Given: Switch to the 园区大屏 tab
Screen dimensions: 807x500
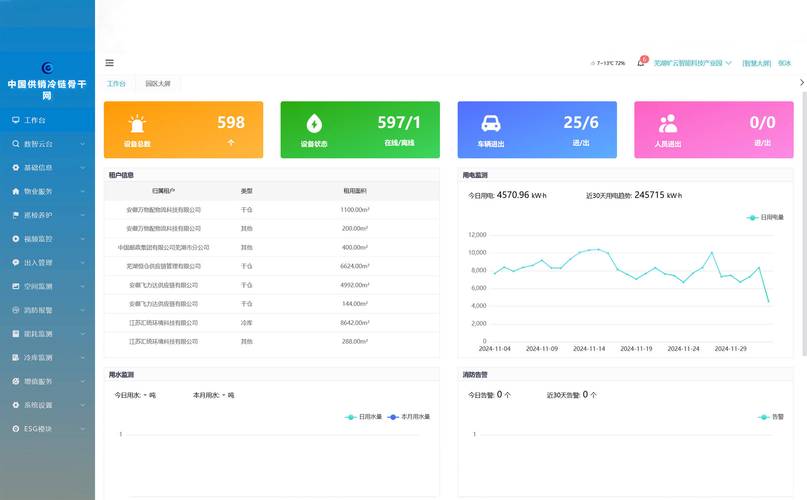Looking at the screenshot, I should coord(157,83).
